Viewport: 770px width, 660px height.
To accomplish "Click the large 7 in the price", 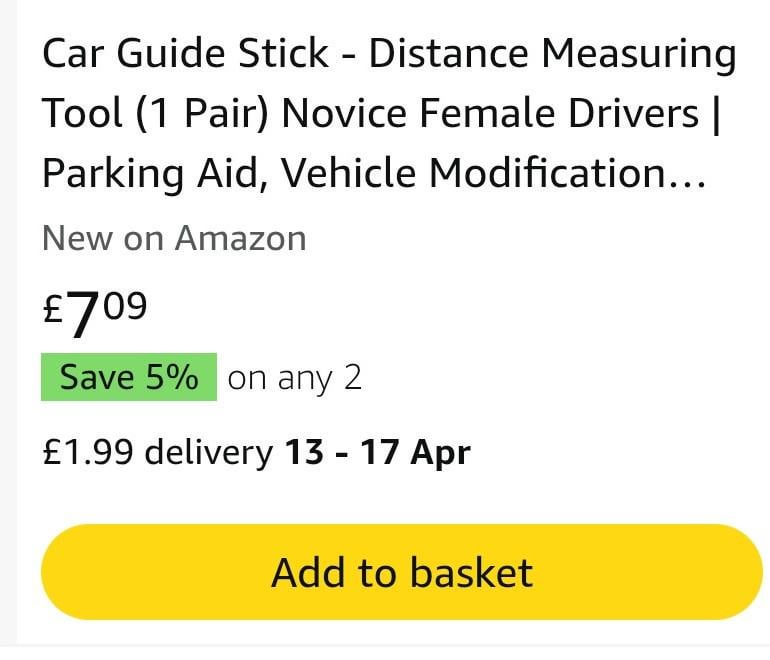I will pos(83,317).
